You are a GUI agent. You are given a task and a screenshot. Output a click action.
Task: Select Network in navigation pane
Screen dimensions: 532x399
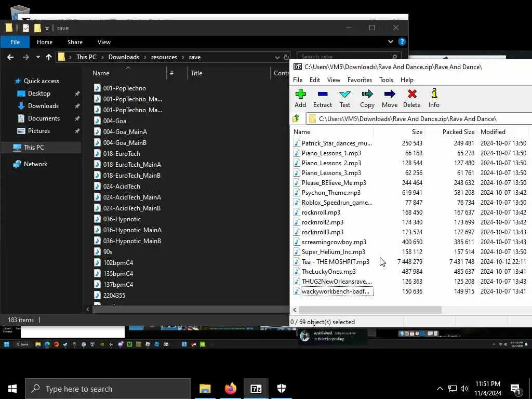pos(35,164)
